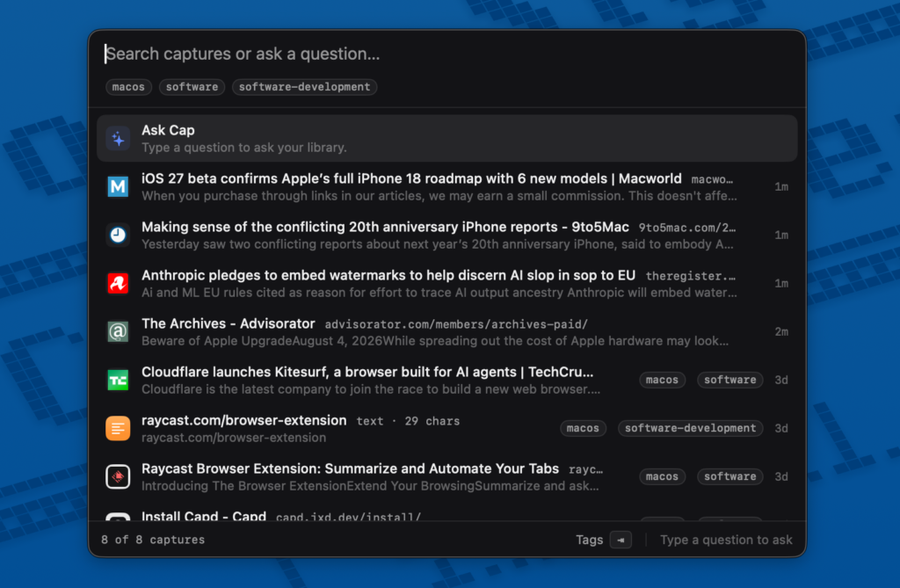The width and height of the screenshot is (900, 588).
Task: Click the 9to5mac.com URL snippet
Action: tap(687, 228)
